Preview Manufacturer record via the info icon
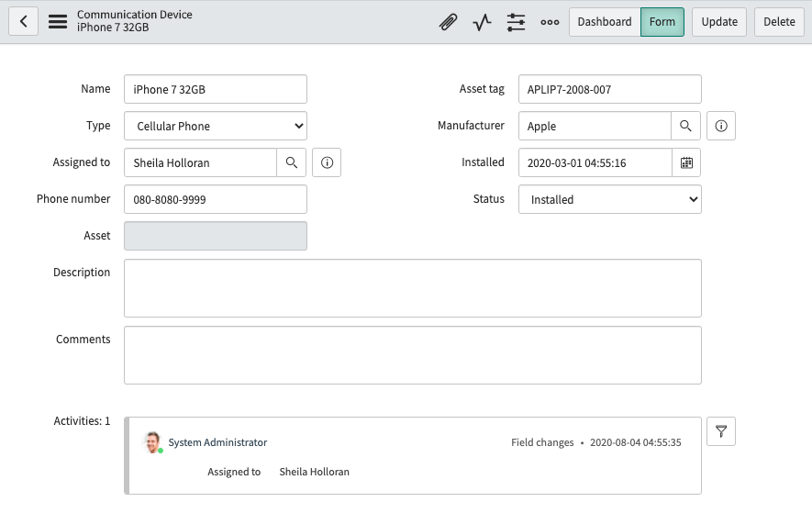 click(x=721, y=126)
